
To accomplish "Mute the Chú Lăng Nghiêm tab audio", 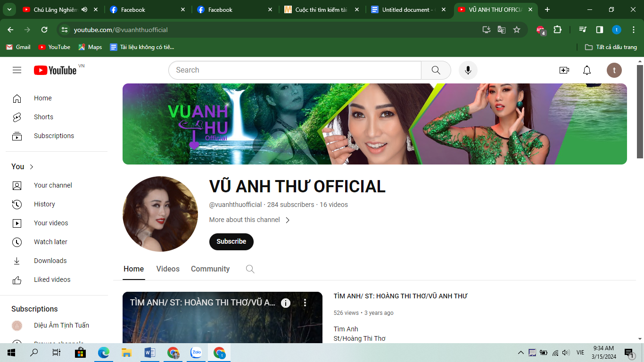I will 84,9.
